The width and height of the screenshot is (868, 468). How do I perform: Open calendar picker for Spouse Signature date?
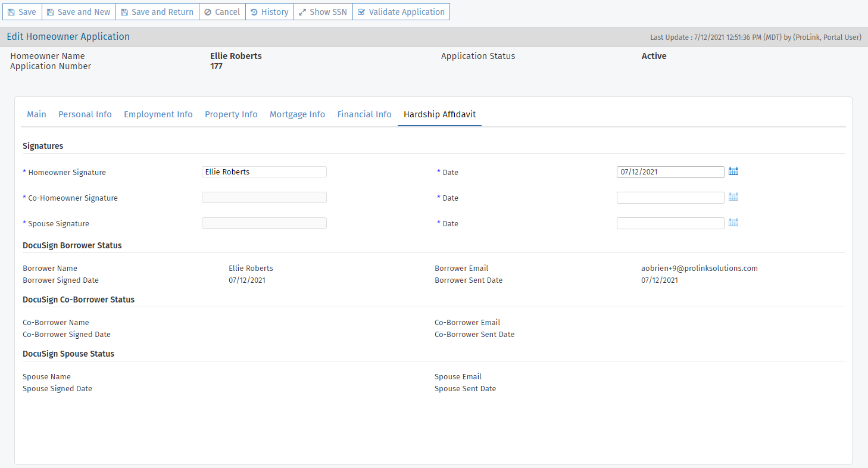point(733,223)
